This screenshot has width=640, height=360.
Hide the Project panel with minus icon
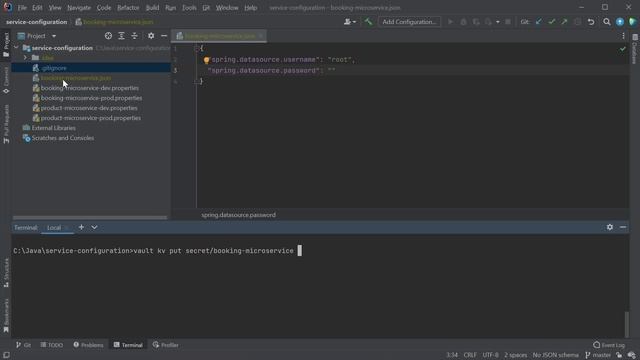click(x=164, y=36)
